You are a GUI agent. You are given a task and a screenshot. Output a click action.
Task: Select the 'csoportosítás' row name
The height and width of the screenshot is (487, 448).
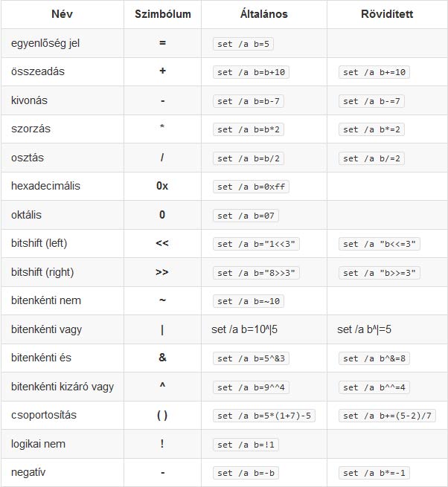tap(44, 416)
